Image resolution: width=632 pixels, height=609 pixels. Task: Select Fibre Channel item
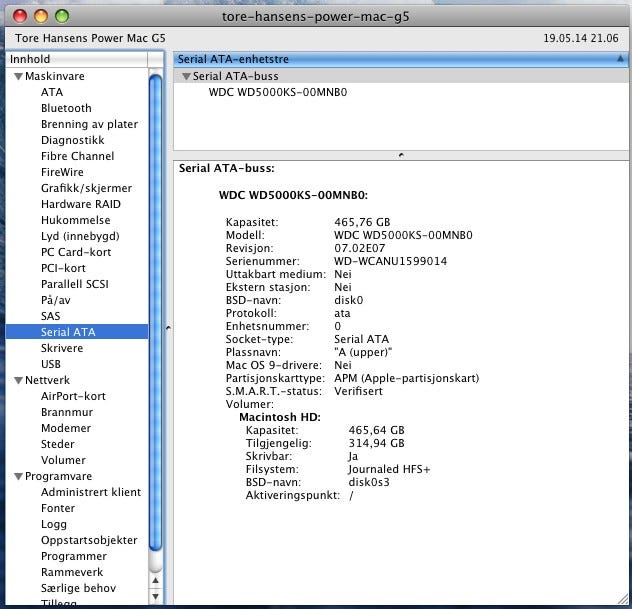tap(77, 156)
